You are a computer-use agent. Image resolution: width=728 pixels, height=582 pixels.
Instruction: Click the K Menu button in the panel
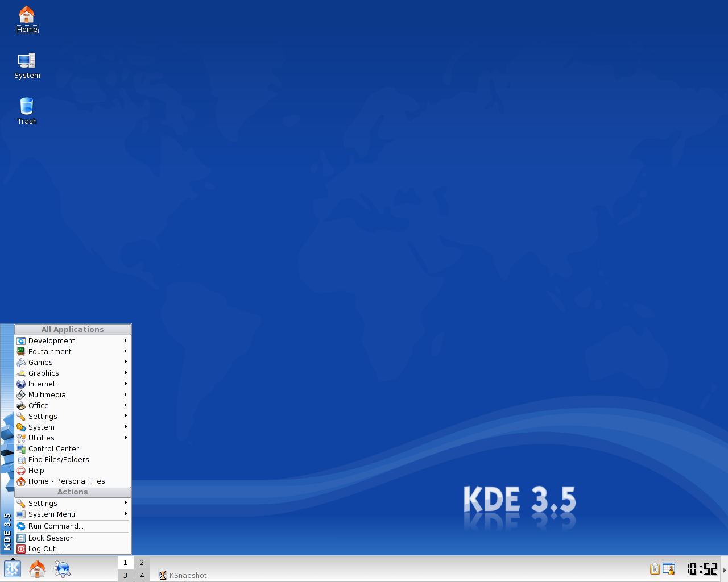(x=13, y=569)
